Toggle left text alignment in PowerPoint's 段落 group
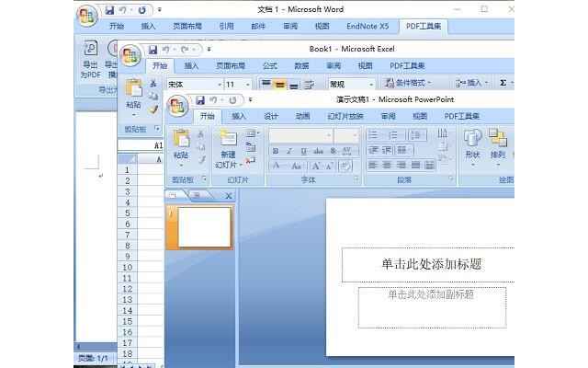Image resolution: width=588 pixels, height=368 pixels. (x=373, y=165)
